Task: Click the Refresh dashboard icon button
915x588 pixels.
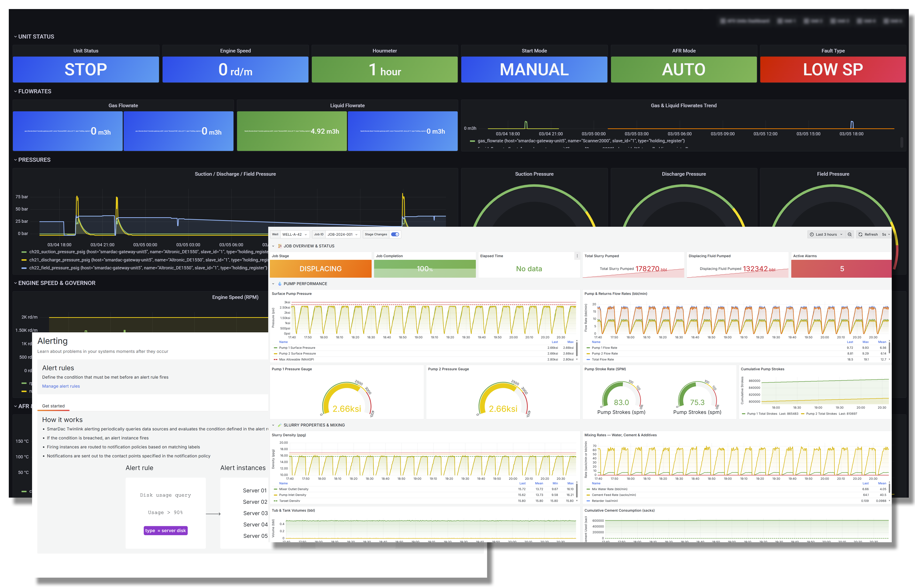Action: pyautogui.click(x=860, y=234)
